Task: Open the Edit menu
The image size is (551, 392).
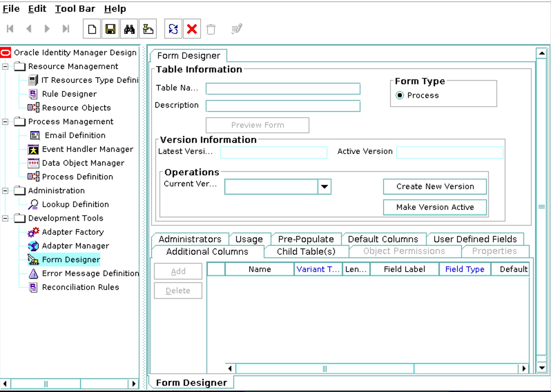Action: coord(37,9)
